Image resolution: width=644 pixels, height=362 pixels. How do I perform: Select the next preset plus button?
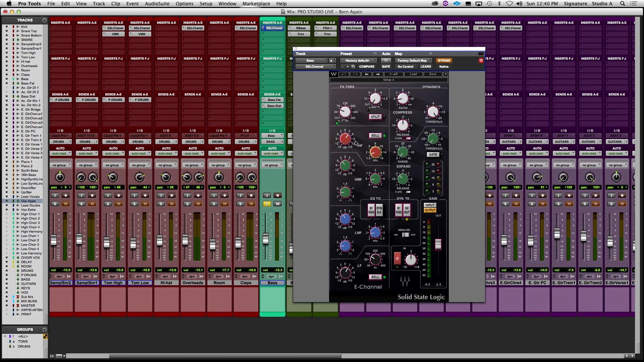pos(347,67)
